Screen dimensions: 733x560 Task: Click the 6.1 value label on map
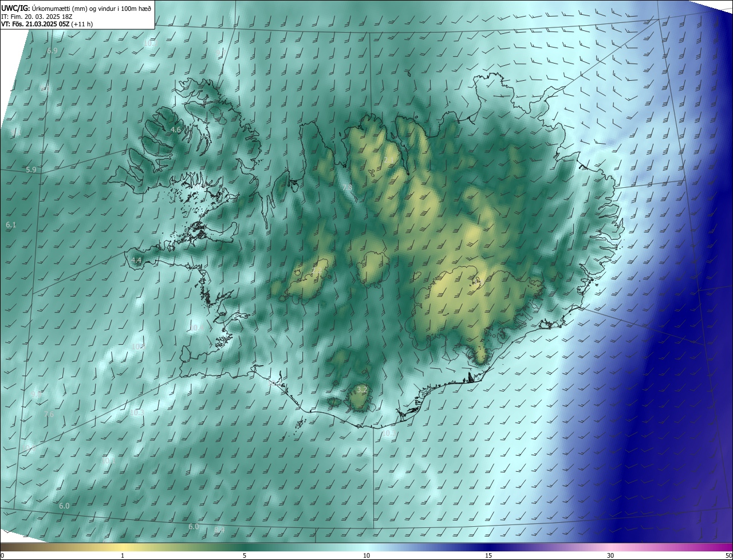tap(11, 225)
